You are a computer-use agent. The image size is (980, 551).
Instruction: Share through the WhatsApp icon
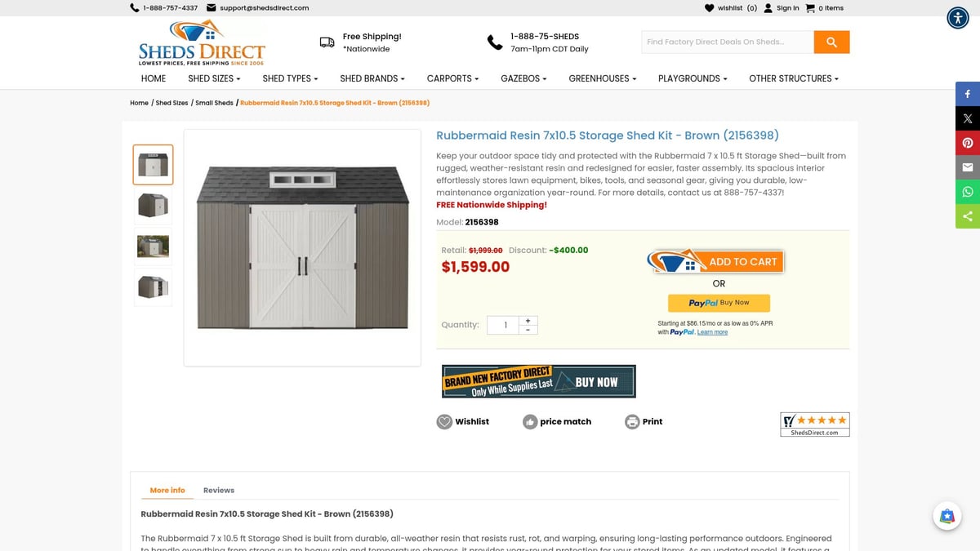968,192
